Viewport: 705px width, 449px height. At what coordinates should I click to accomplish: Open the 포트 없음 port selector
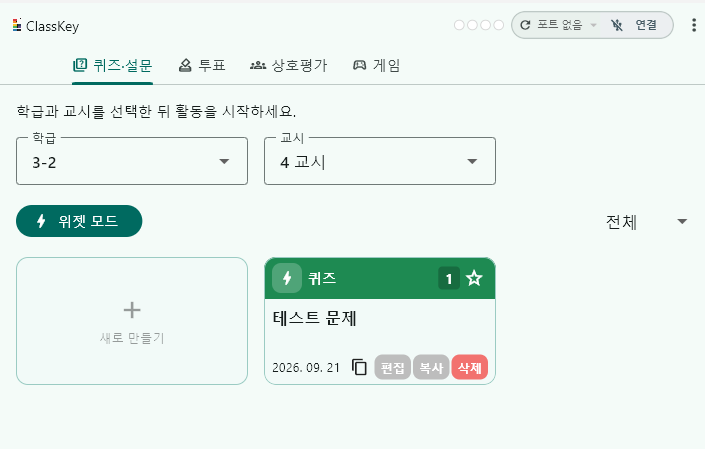tap(567, 25)
